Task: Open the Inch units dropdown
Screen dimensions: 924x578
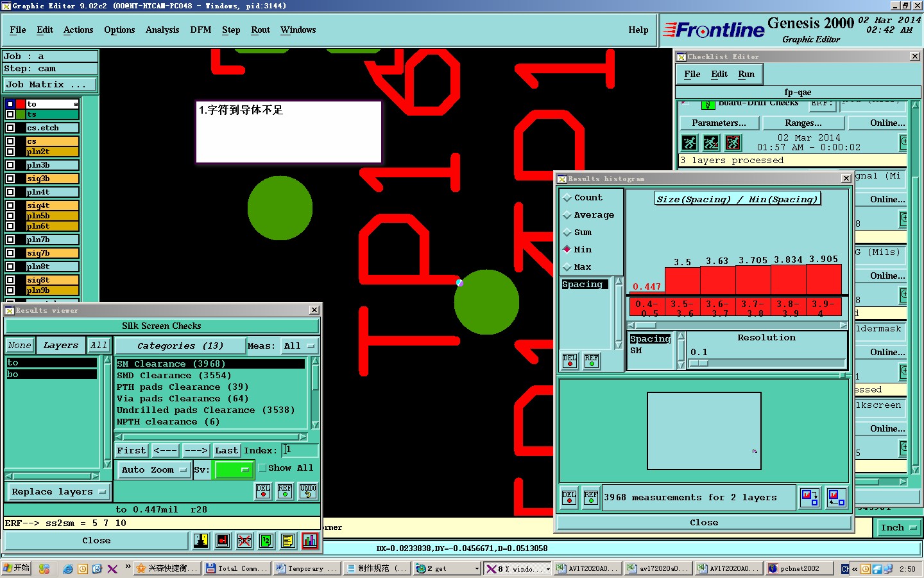Action: click(899, 528)
